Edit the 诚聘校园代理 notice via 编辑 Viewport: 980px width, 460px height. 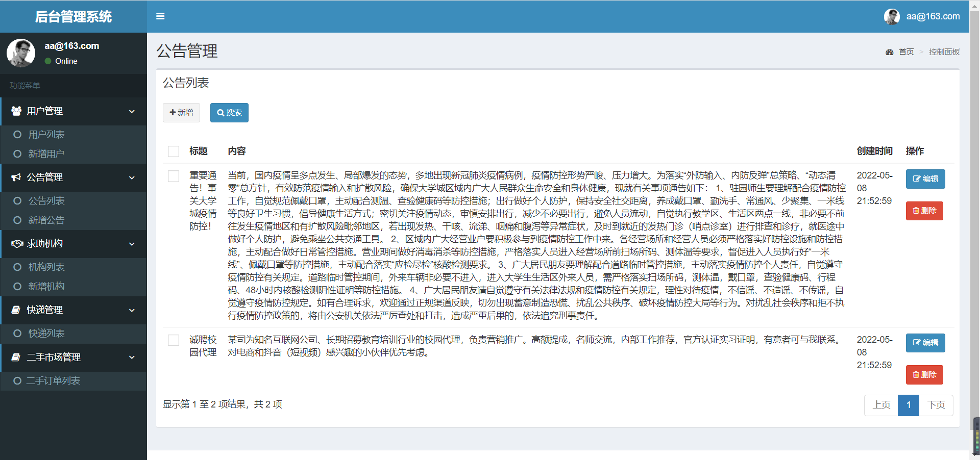click(925, 343)
